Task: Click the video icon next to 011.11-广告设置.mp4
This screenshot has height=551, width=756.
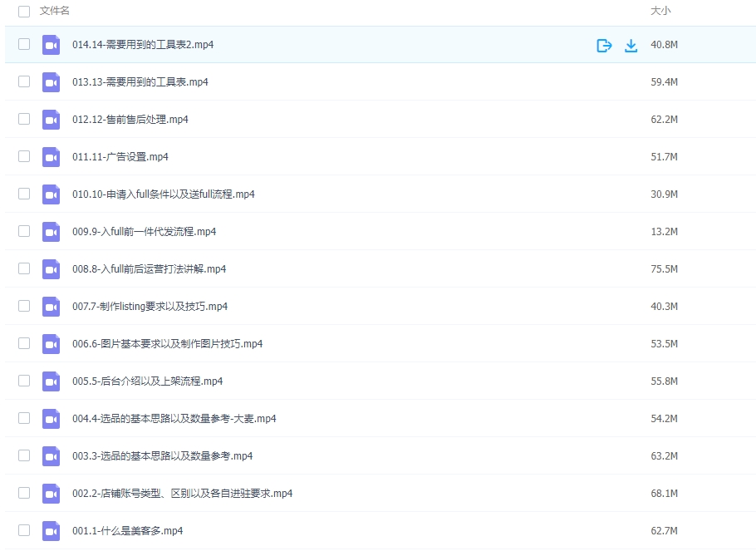Action: (x=51, y=156)
